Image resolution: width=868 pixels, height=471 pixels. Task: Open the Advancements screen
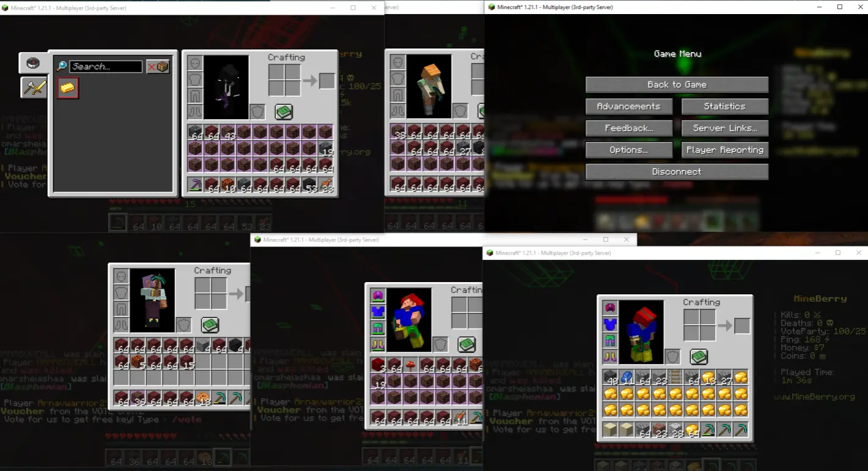click(x=628, y=106)
